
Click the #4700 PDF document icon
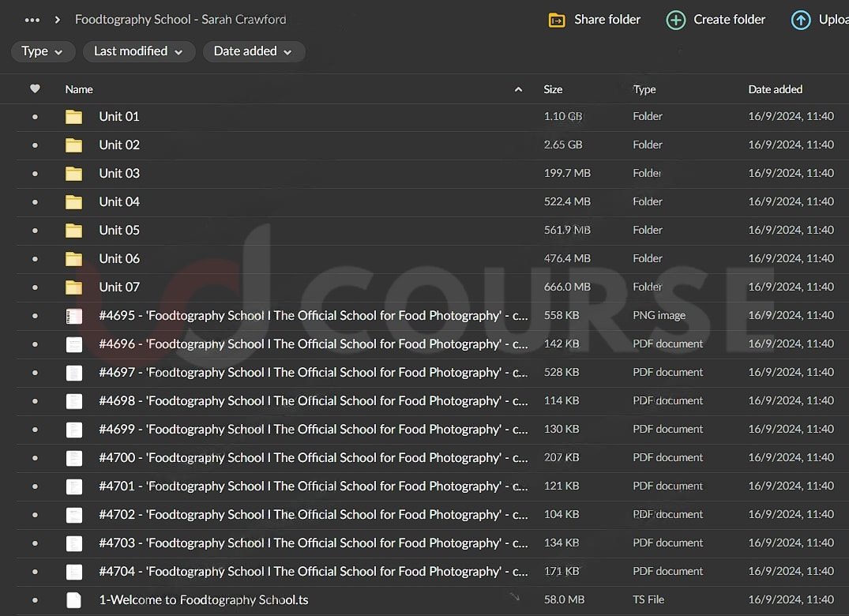coord(73,458)
